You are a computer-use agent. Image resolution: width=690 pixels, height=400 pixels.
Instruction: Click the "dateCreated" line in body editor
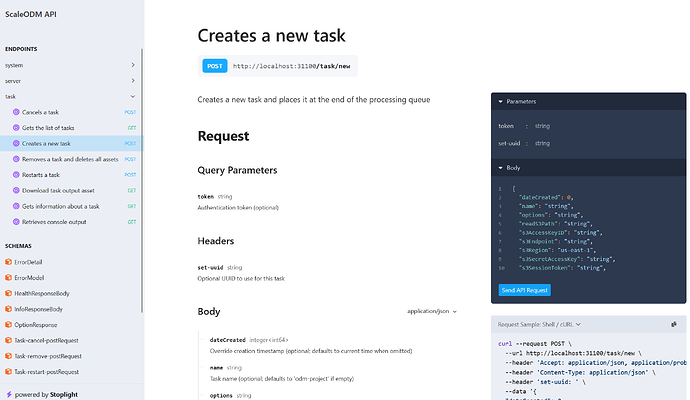[x=546, y=197]
